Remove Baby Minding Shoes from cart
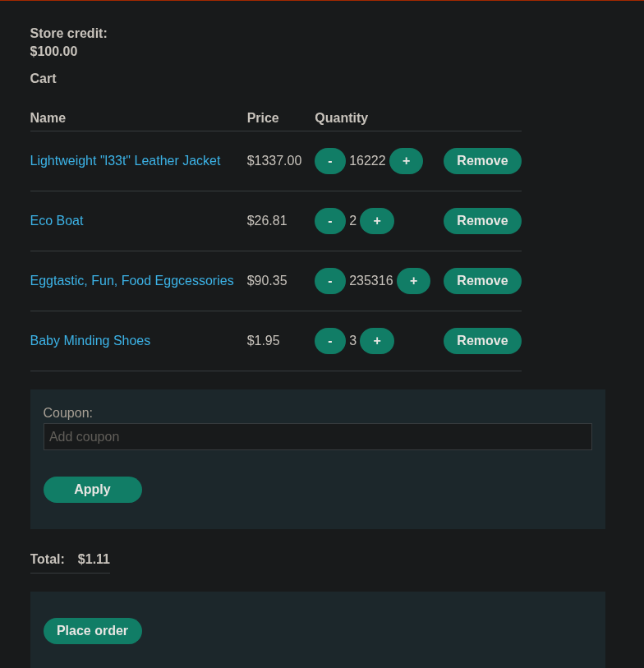The width and height of the screenshot is (644, 668). pyautogui.click(x=482, y=341)
